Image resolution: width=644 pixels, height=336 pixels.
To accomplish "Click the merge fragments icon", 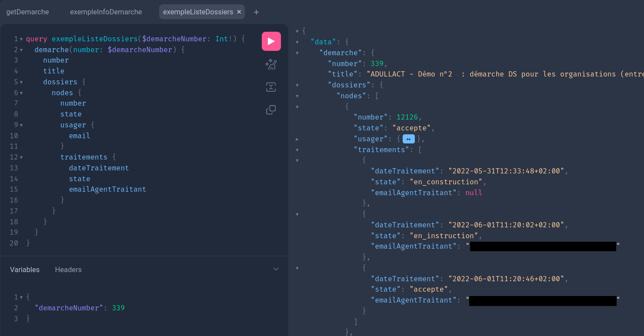I will [271, 87].
